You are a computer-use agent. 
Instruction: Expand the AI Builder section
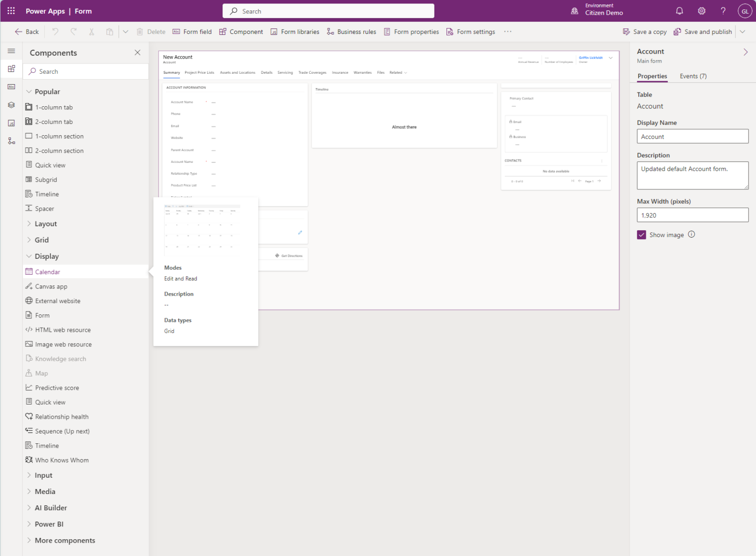pyautogui.click(x=29, y=507)
